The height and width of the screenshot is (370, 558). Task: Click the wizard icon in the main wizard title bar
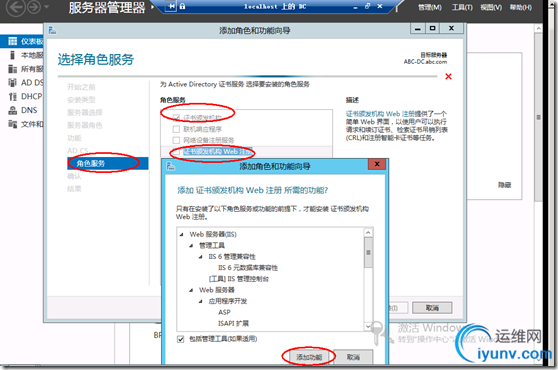click(x=52, y=30)
